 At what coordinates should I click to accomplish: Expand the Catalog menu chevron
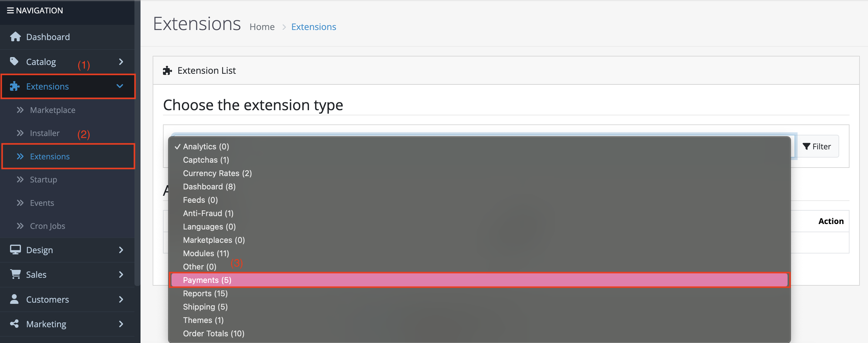coord(121,62)
